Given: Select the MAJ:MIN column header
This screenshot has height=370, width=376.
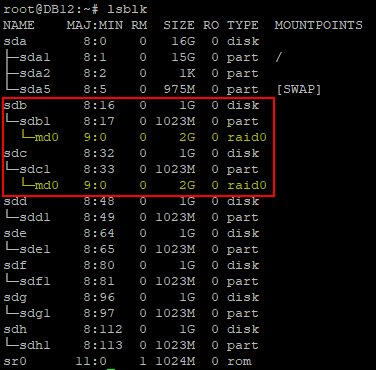Looking at the screenshot, I should [x=95, y=25].
